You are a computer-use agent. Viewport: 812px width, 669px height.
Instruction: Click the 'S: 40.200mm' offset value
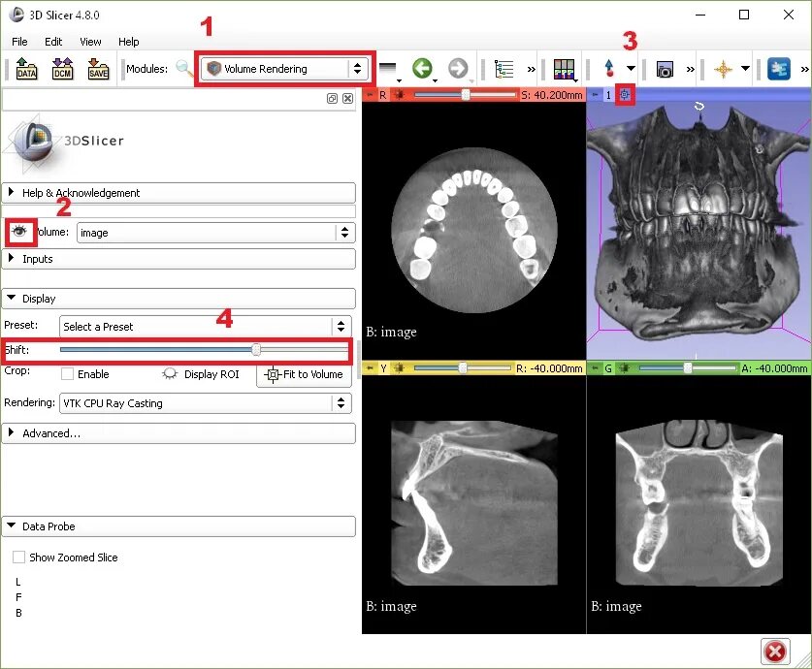click(x=552, y=95)
